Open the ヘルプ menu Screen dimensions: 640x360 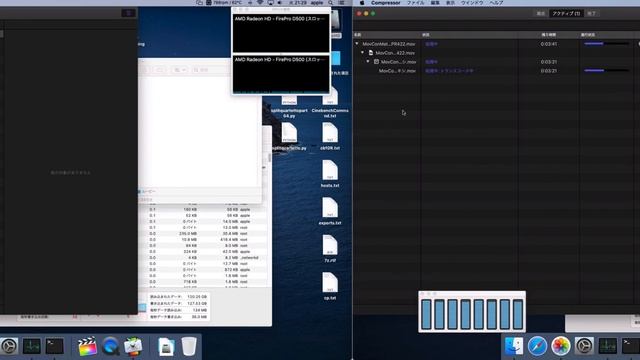496,3
